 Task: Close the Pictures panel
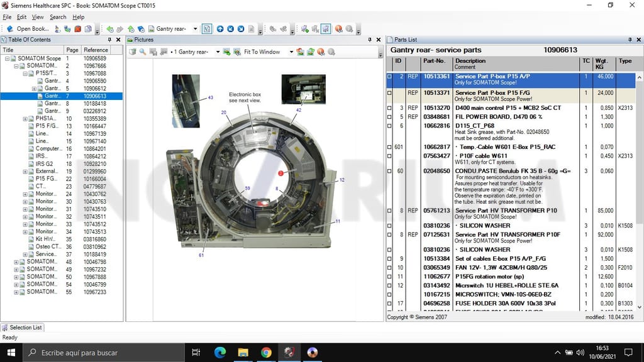(379, 40)
